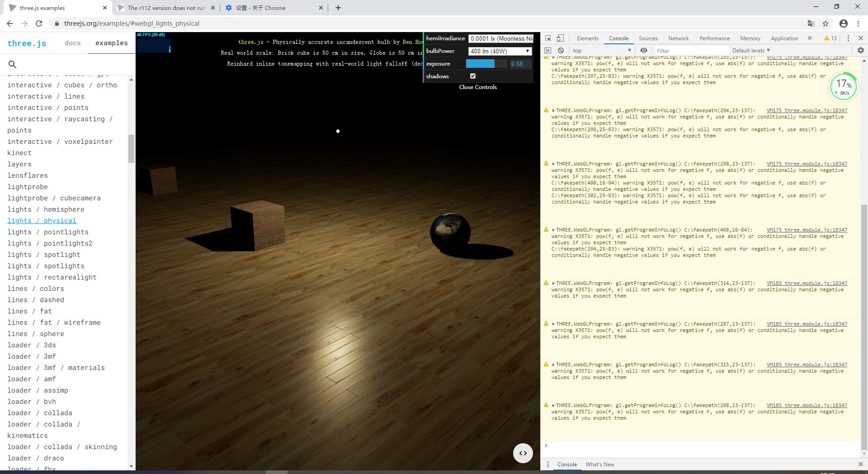Open the Chrome three-dot menu

(x=858, y=24)
